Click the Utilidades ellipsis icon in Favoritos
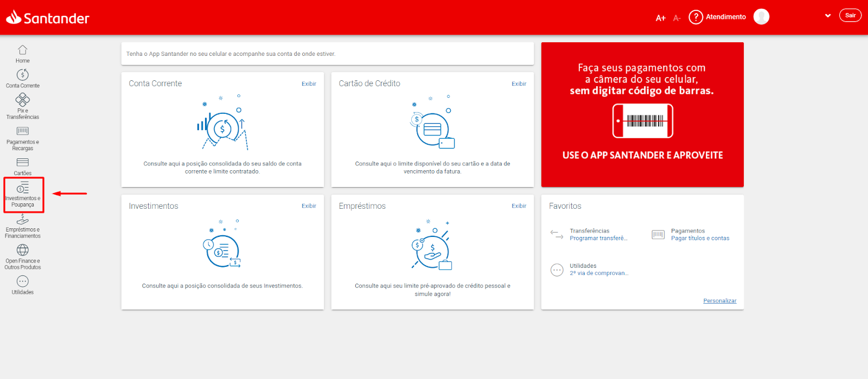 tap(557, 269)
